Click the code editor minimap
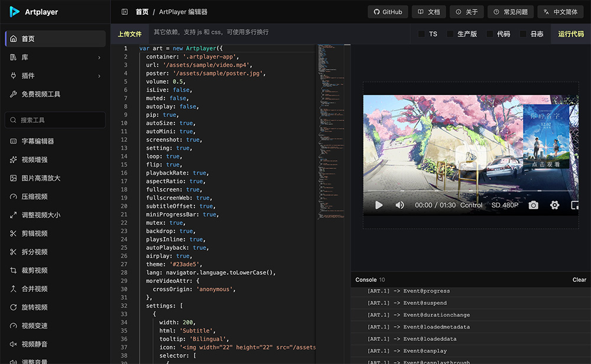 coord(331,132)
